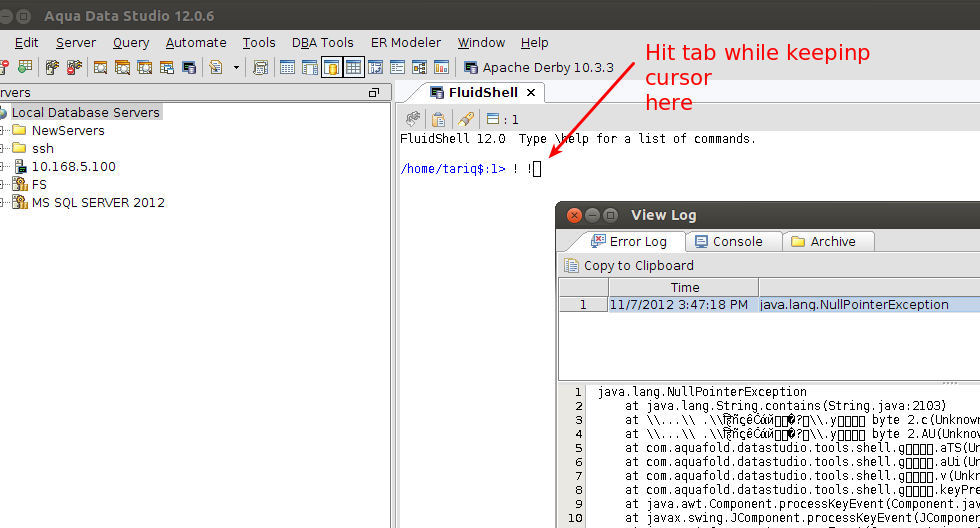The image size is (980, 528).
Task: Click the bar chart toolbar icon
Action: click(x=441, y=67)
